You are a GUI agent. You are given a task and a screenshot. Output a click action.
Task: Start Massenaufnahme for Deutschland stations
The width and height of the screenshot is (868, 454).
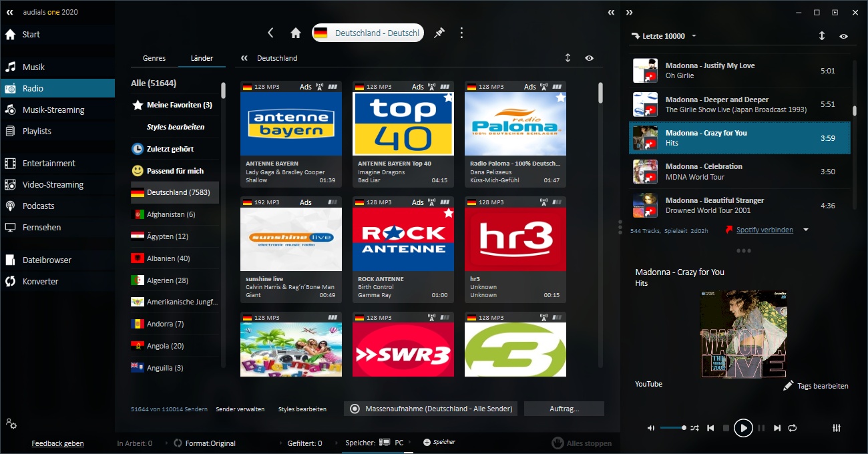tap(431, 409)
